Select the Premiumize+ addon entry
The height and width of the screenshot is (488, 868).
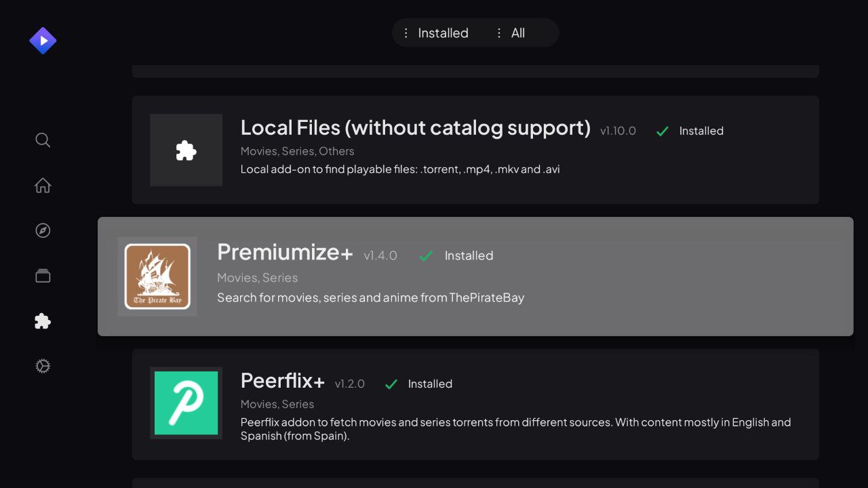tap(475, 276)
